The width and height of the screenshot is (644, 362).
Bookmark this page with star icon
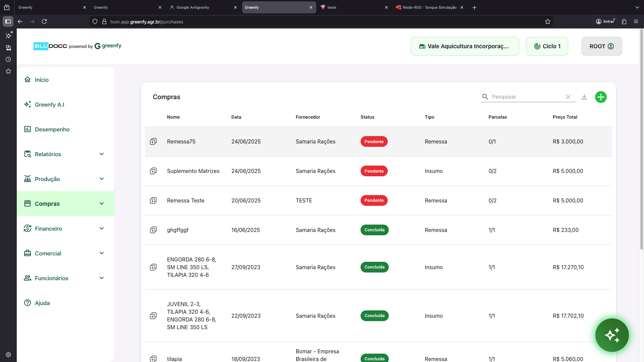[x=548, y=22]
